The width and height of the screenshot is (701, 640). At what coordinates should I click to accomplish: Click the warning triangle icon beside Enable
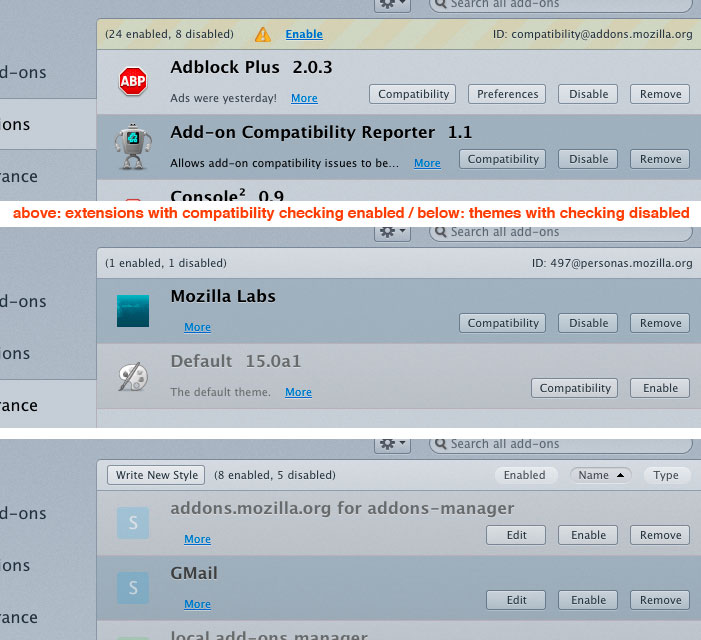point(263,34)
